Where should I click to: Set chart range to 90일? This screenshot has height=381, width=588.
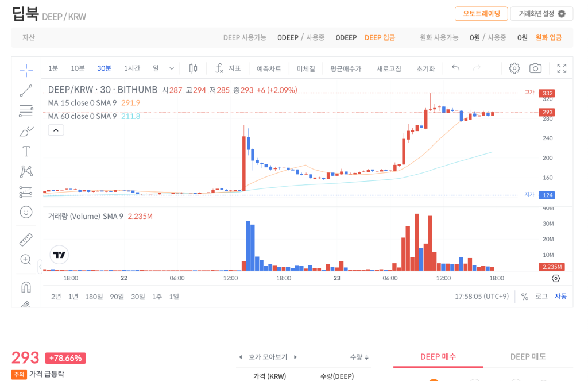coord(117,297)
